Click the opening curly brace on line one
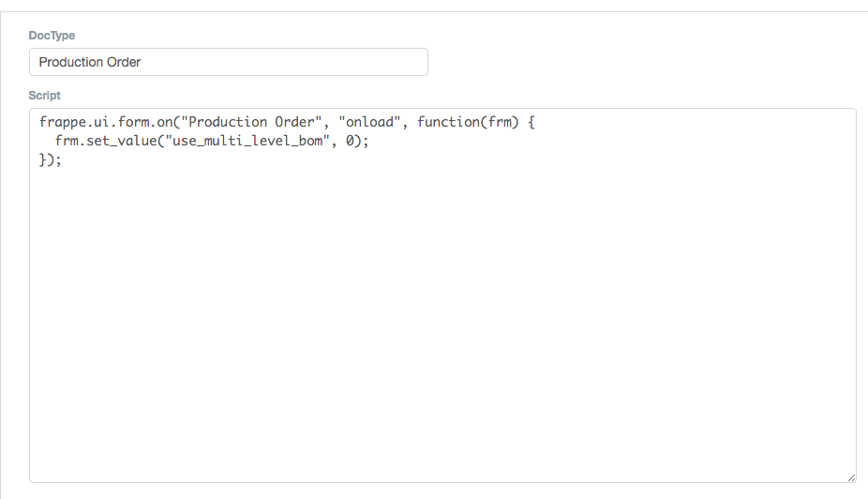868x499 pixels. pyautogui.click(x=531, y=122)
